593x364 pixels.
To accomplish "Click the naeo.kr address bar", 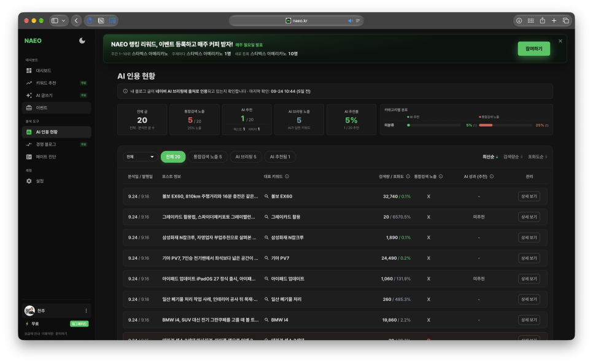I will tap(296, 21).
